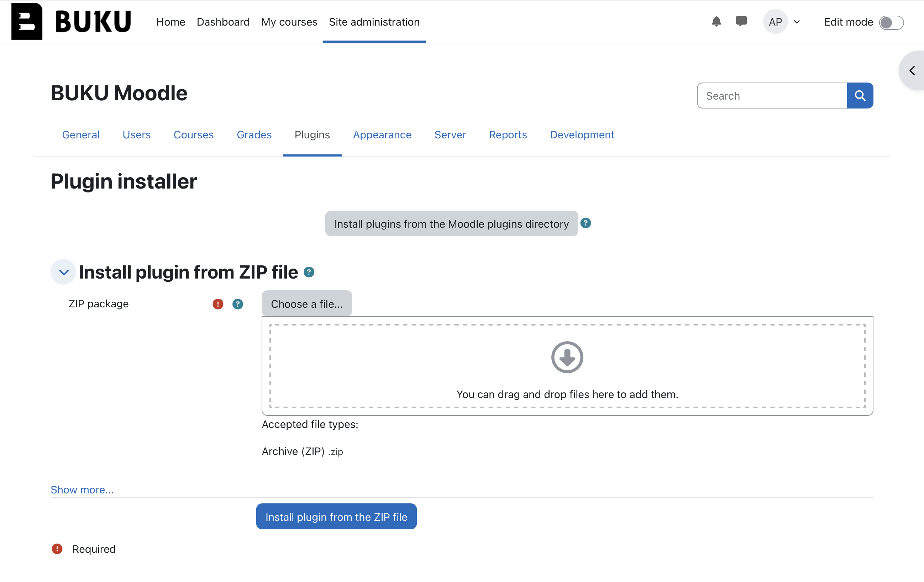
Task: Click the drag and drop download arrow
Action: (567, 357)
